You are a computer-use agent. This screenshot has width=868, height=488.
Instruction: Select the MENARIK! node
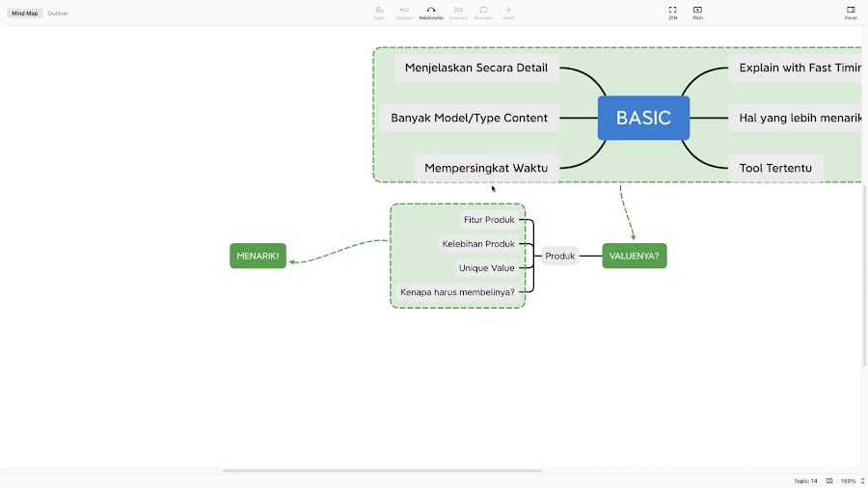[258, 256]
